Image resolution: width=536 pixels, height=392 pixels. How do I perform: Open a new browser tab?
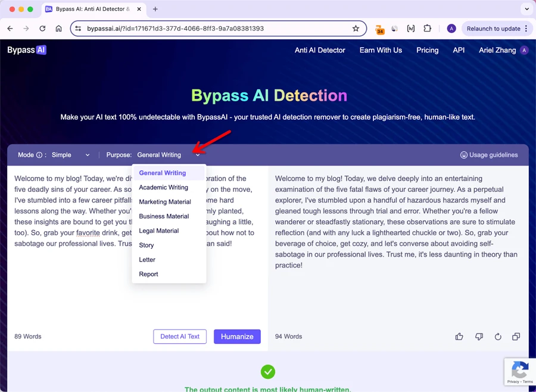155,9
